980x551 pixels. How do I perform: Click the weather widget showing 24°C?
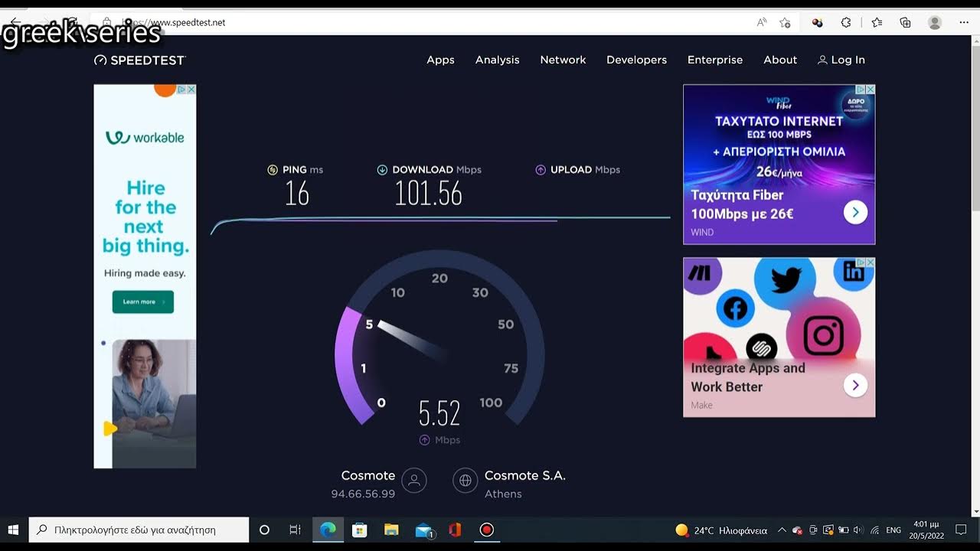coord(721,530)
